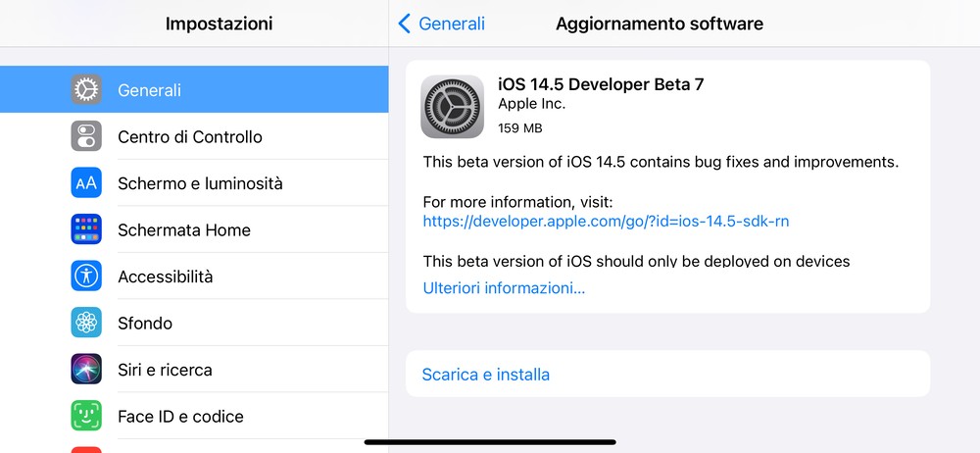Tap the Schermo e luminosità AA icon
The width and height of the screenshot is (980, 453).
[86, 182]
